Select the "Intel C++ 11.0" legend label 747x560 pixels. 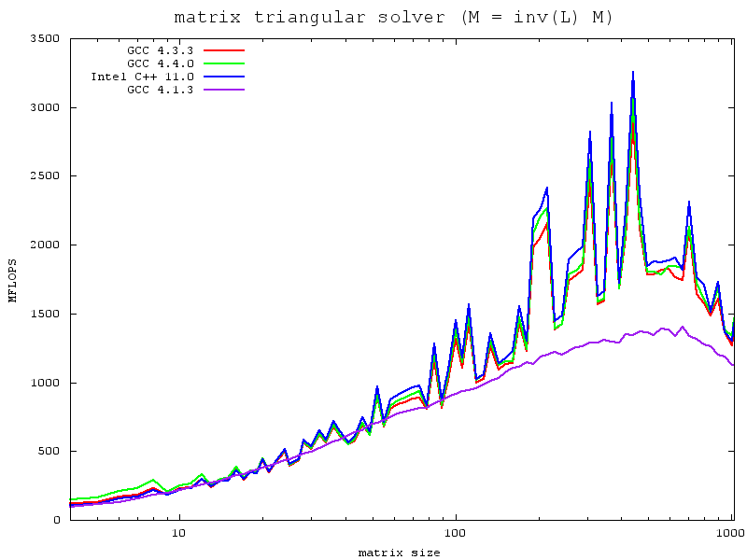[142, 77]
